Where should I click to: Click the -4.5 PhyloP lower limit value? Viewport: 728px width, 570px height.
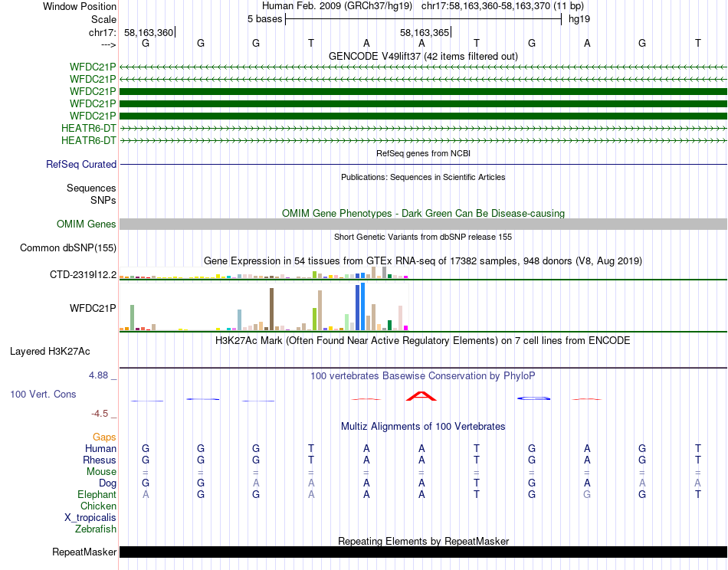[100, 413]
